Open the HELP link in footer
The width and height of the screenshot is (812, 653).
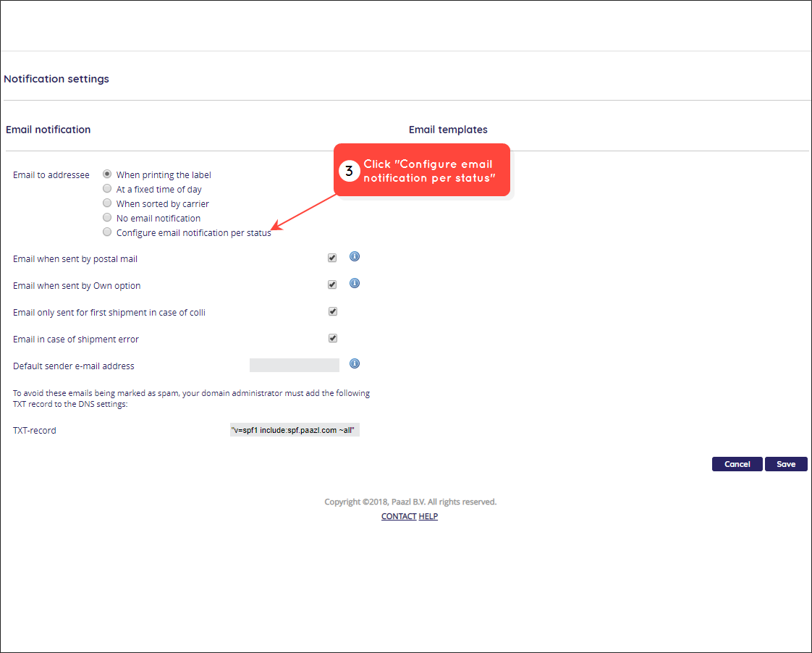coord(428,516)
